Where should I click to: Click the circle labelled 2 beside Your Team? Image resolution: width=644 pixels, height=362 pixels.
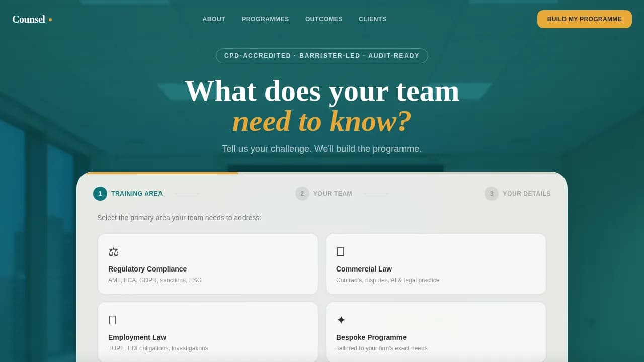302,193
